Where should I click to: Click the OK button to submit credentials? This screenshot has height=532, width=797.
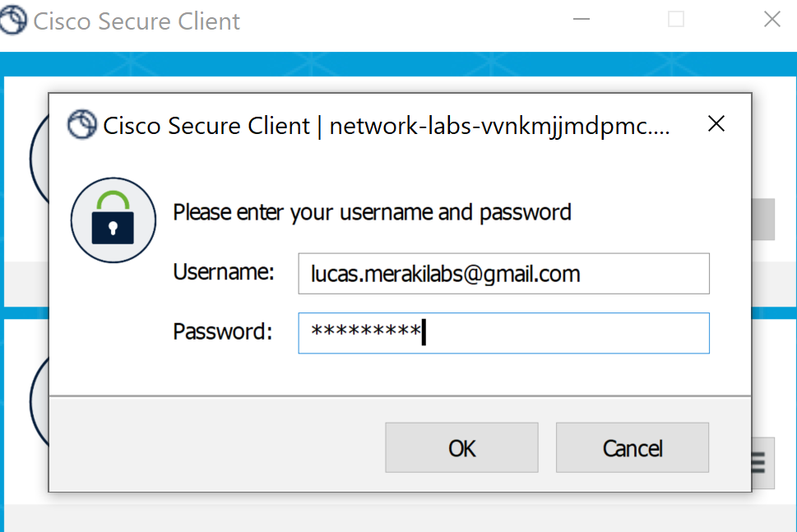click(461, 447)
